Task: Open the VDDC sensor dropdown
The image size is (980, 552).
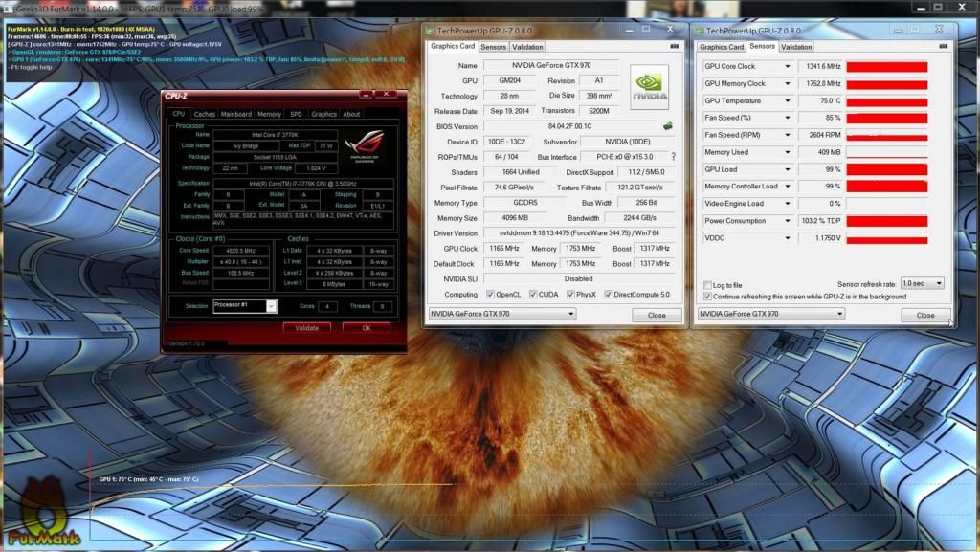Action: (x=788, y=238)
